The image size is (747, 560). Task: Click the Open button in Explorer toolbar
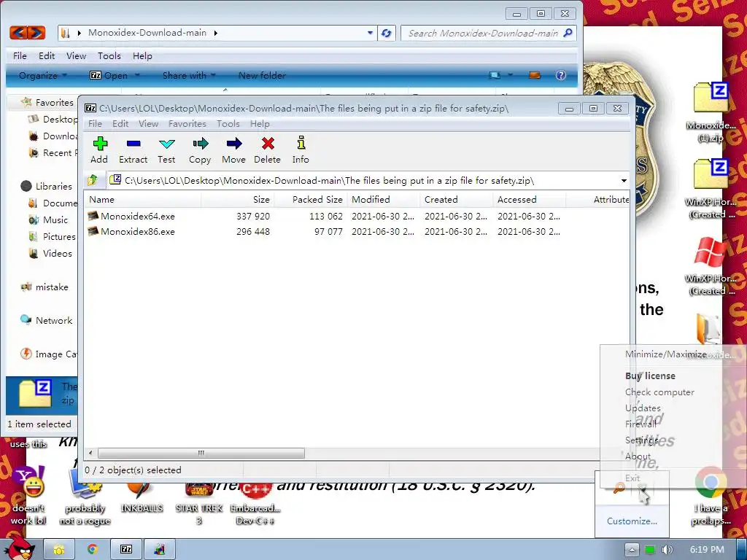pyautogui.click(x=109, y=75)
